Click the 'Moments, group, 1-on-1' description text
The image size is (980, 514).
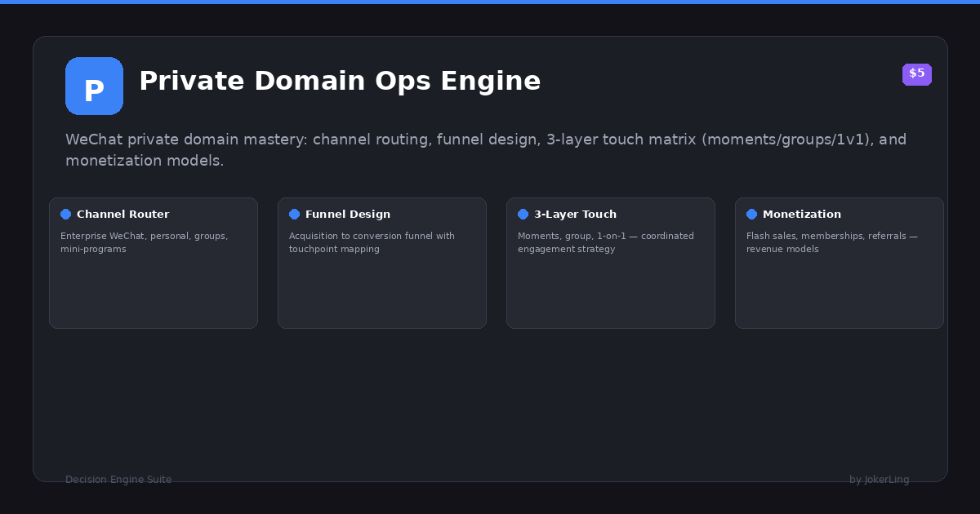point(606,242)
